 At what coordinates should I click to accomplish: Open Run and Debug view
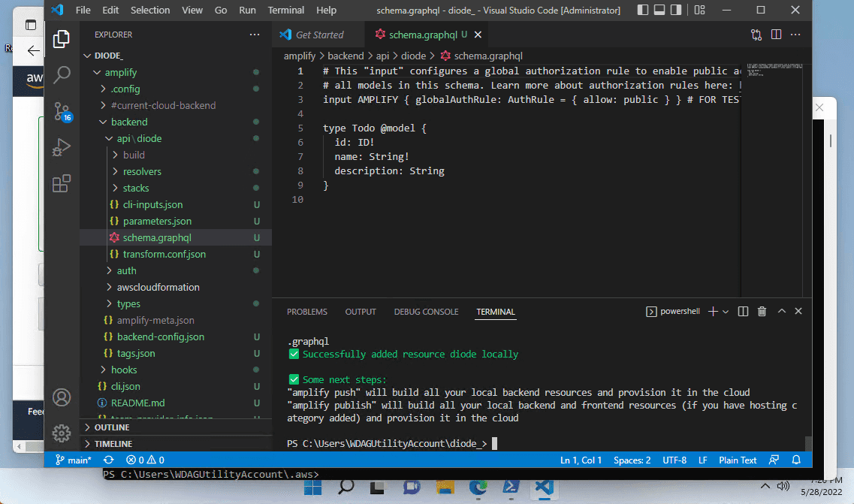click(x=62, y=148)
